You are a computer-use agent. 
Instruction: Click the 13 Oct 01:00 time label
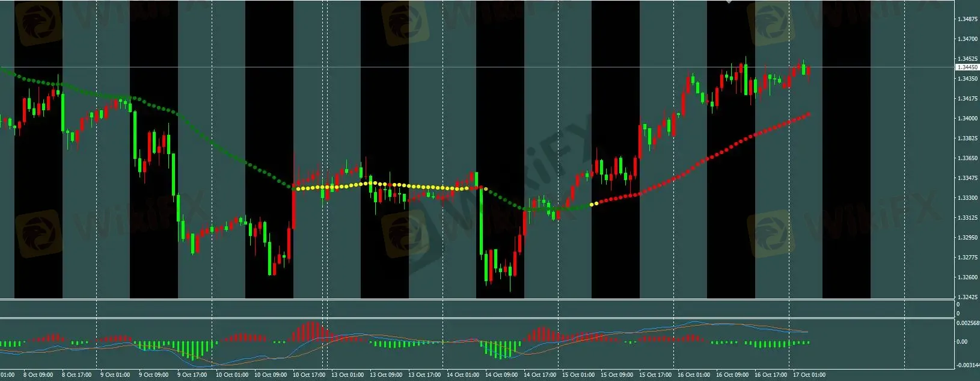(x=348, y=375)
